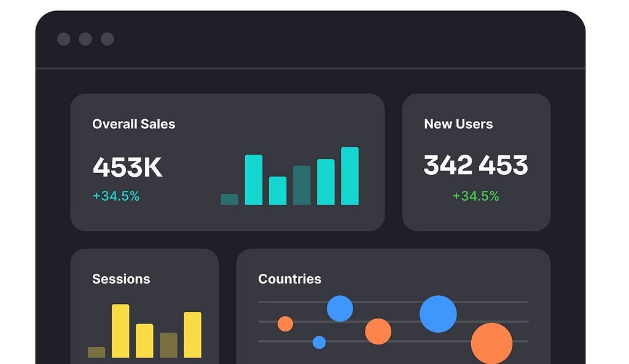Click the 453K sales figure

coord(127,166)
